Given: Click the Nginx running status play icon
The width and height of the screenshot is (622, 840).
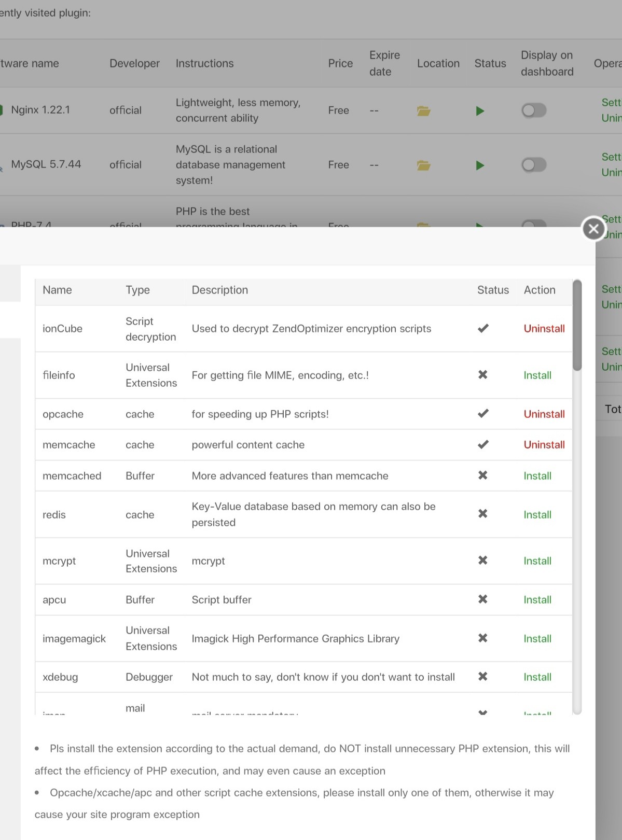Looking at the screenshot, I should [480, 110].
